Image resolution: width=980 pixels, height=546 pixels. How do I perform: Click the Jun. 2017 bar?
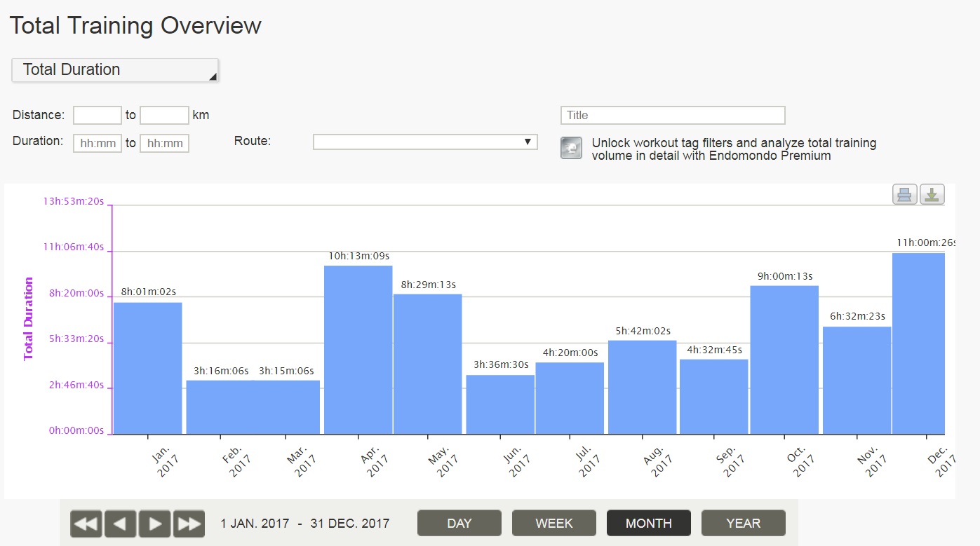[x=500, y=404]
